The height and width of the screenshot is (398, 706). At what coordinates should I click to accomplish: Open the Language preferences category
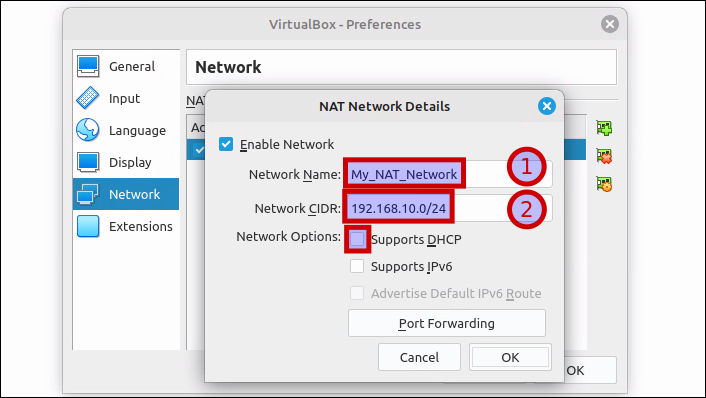(126, 130)
